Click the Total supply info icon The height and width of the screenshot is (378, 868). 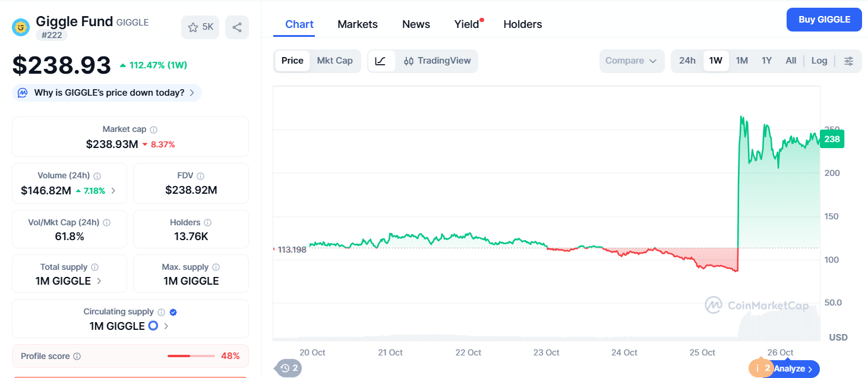click(95, 267)
